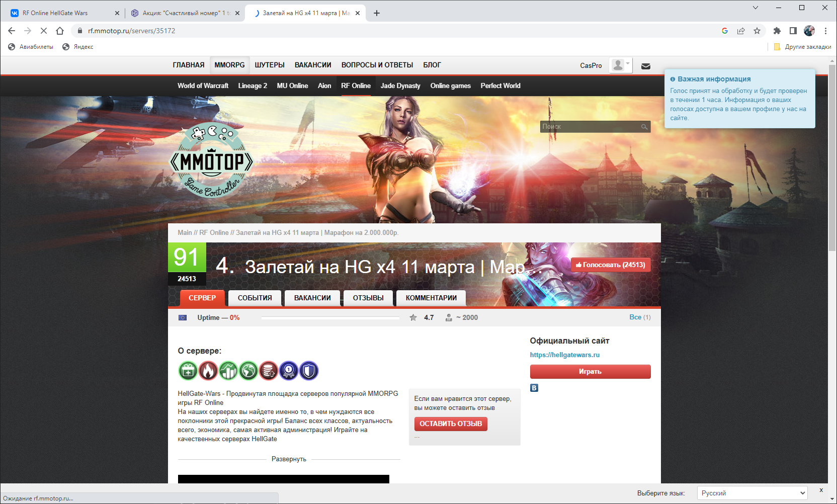This screenshot has width=837, height=504.
Task: Open the КОММЕНТАРИИ tab
Action: coord(431,298)
